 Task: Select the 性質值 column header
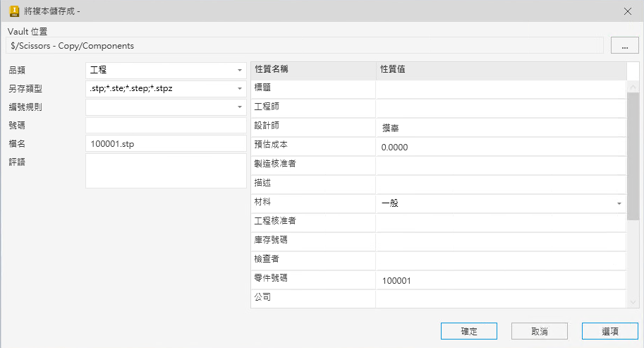click(x=500, y=70)
